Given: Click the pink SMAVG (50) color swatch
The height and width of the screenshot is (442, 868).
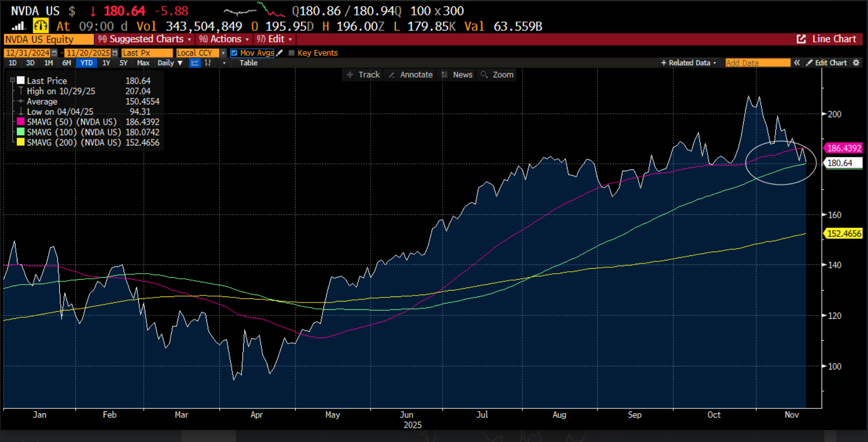Looking at the screenshot, I should point(21,122).
